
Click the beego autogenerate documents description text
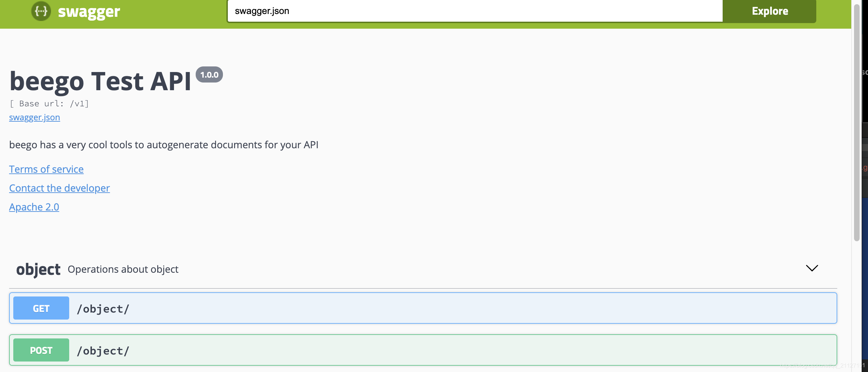[x=164, y=145]
